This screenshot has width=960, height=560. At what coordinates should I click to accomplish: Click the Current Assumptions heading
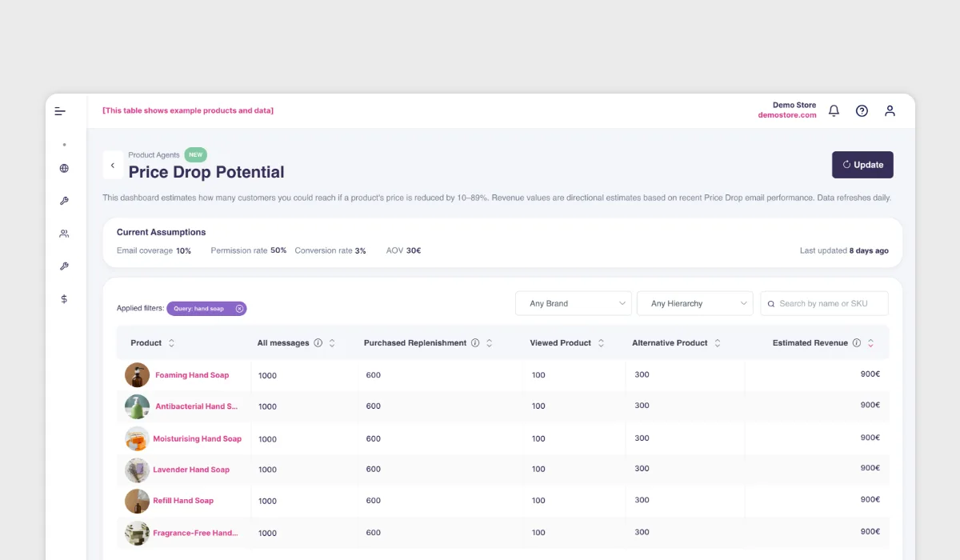click(161, 232)
